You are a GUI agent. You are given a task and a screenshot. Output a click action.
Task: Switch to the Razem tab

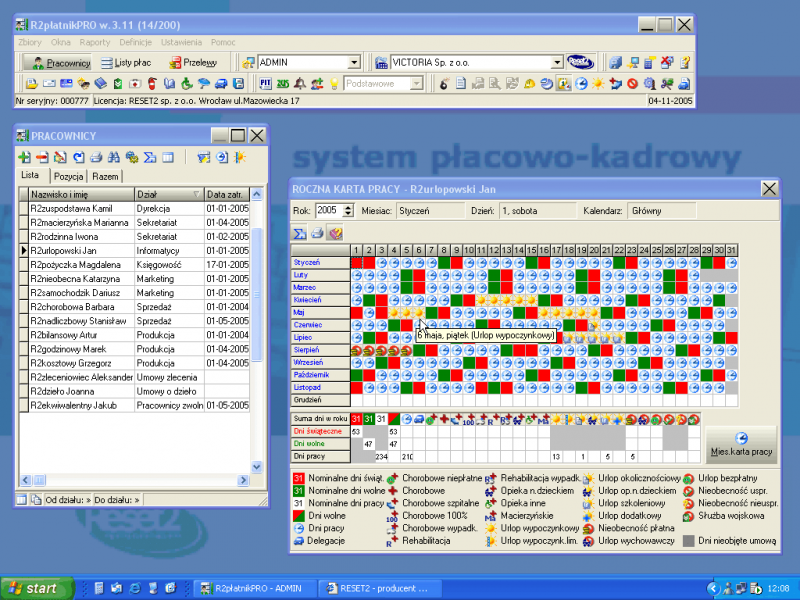(x=105, y=176)
